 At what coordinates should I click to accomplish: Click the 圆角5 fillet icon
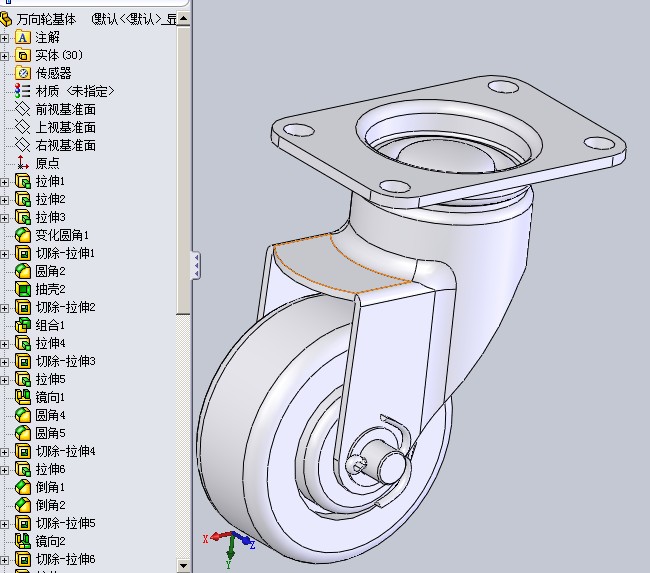click(23, 433)
